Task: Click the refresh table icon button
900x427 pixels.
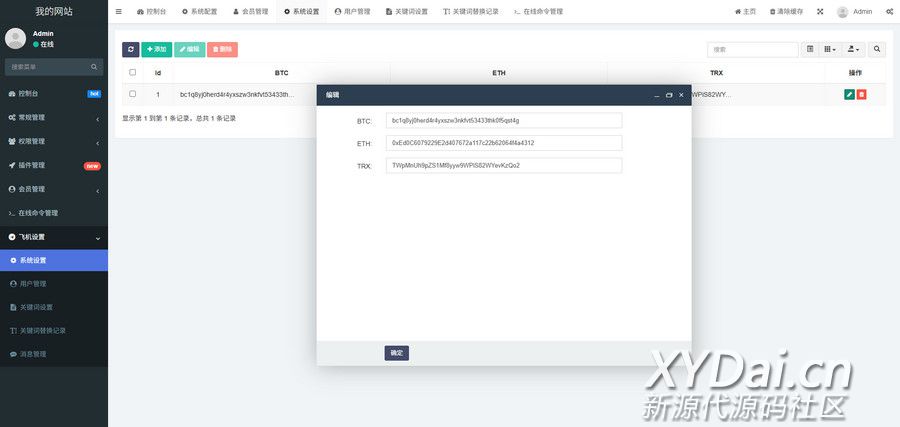Action: click(130, 49)
